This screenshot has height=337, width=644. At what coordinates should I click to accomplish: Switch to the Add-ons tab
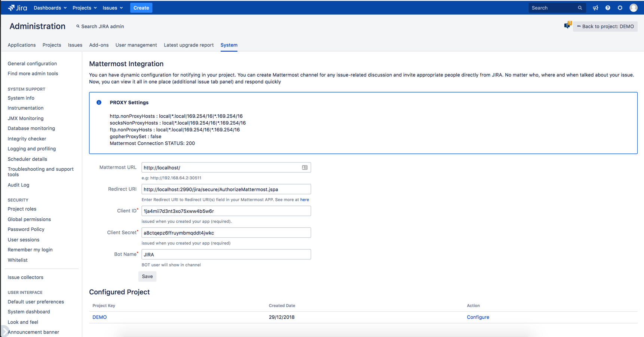(99, 45)
